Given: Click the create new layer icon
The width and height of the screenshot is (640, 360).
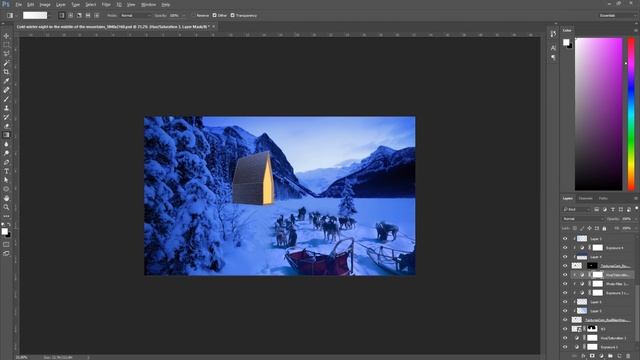Looking at the screenshot, I should point(619,356).
